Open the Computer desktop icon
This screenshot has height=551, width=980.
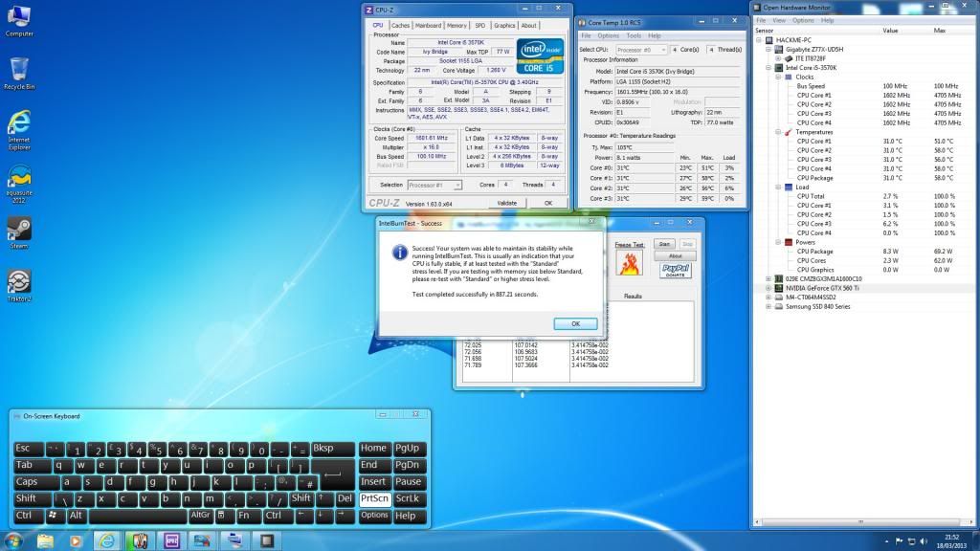(x=19, y=20)
